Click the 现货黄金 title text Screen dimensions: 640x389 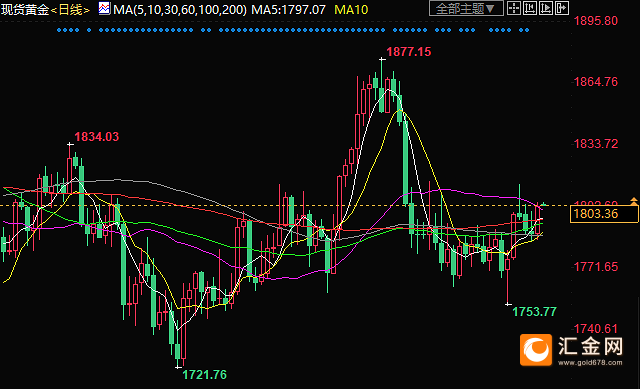(x=25, y=9)
